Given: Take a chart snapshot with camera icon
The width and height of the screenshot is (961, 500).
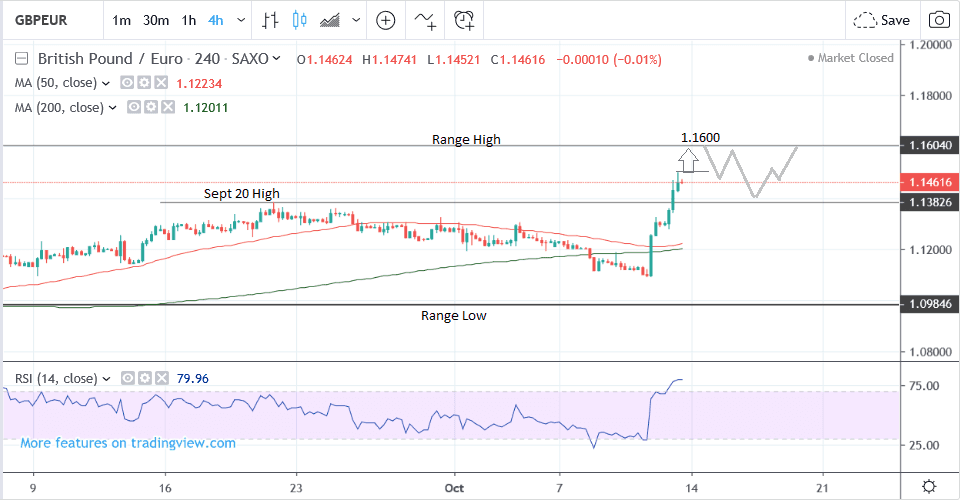Looking at the screenshot, I should tap(939, 20).
